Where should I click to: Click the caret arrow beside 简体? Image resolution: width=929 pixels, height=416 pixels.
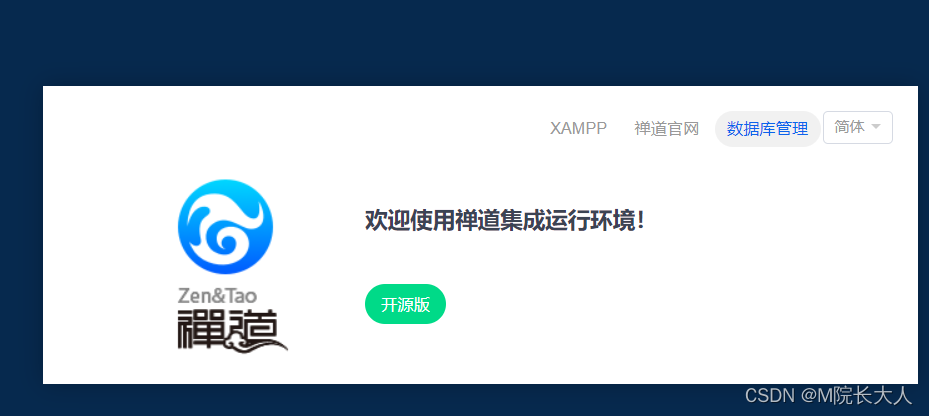tap(876, 127)
